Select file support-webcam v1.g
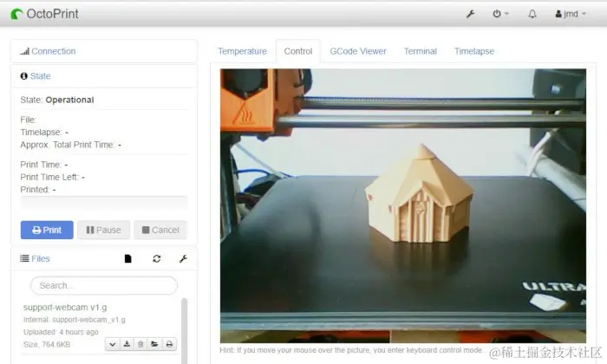The height and width of the screenshot is (364, 607). (x=65, y=307)
